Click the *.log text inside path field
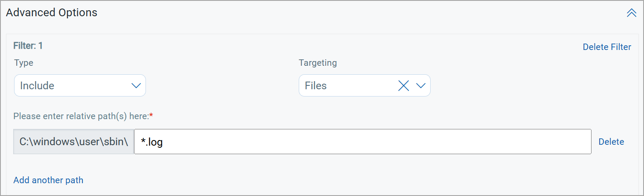Image resolution: width=644 pixels, height=196 pixels. click(x=152, y=142)
